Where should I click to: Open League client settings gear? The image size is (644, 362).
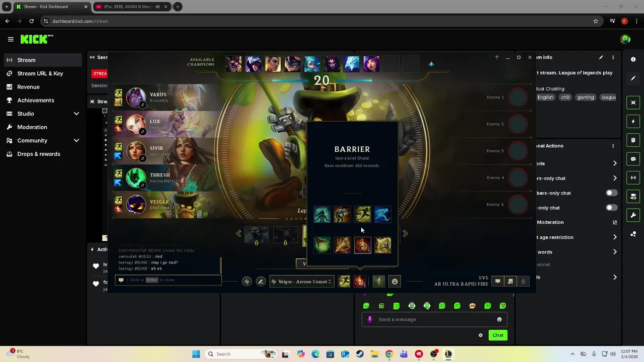519,57
